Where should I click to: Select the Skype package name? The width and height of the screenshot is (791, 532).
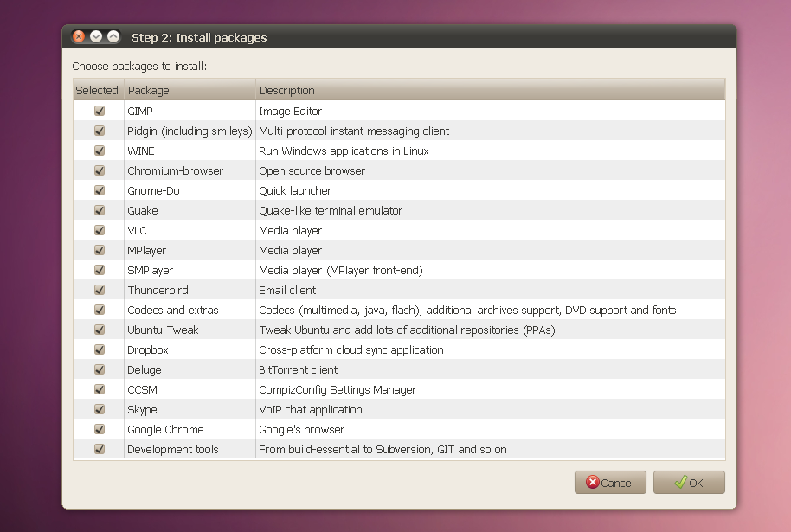pyautogui.click(x=142, y=410)
